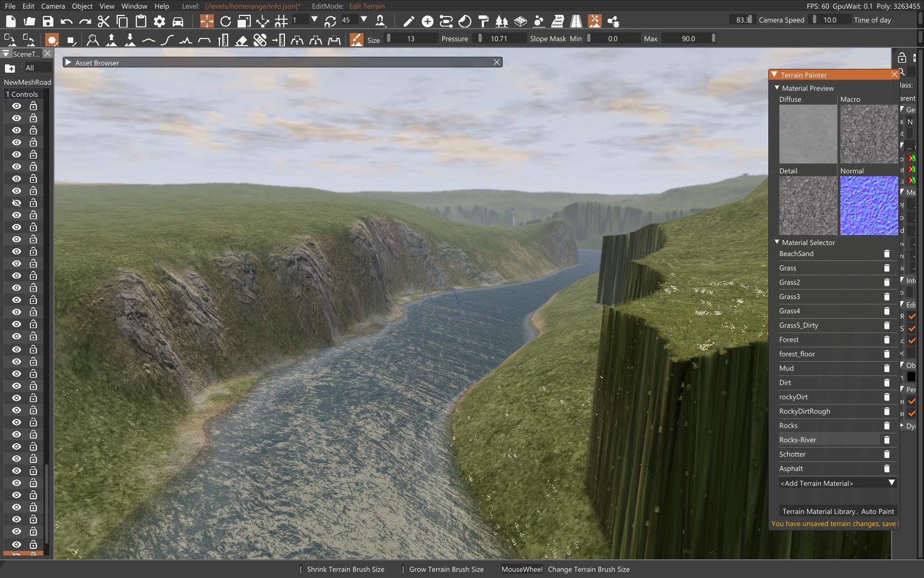The height and width of the screenshot is (578, 924).
Task: Open the Add Terrain Material dropdown
Action: [x=837, y=483]
